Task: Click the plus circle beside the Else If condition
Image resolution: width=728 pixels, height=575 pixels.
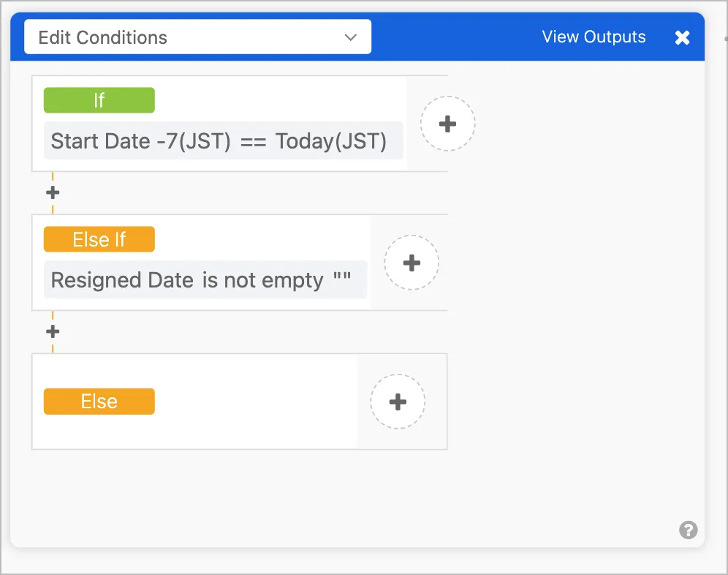Action: click(412, 263)
